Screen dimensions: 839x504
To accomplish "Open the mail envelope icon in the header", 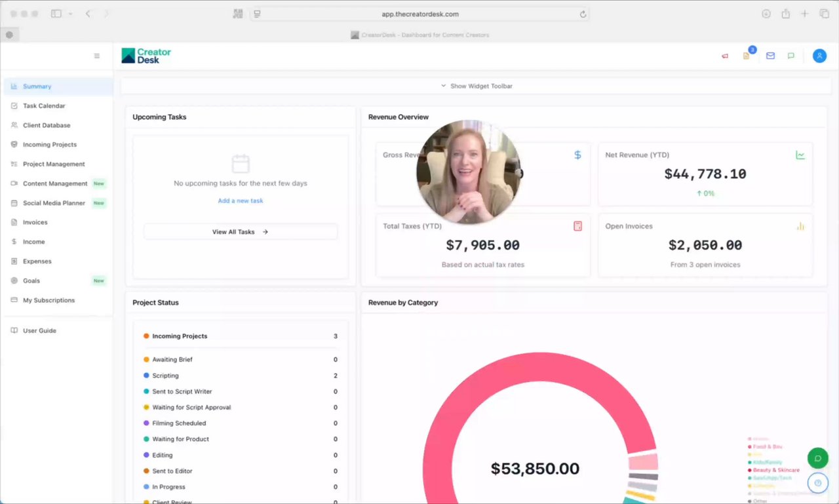I will [x=770, y=56].
